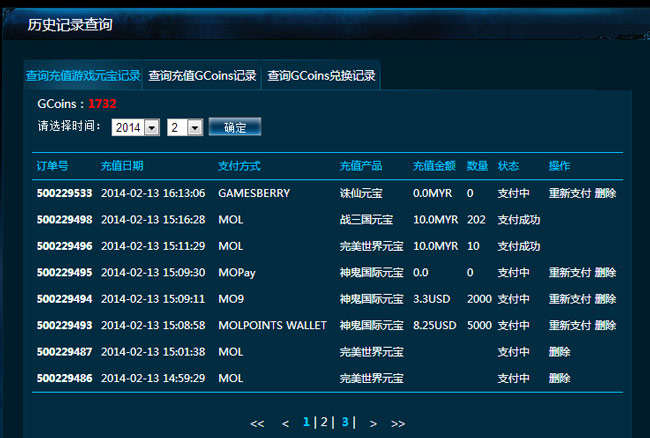Delete order 500229495 via 删除

click(605, 273)
